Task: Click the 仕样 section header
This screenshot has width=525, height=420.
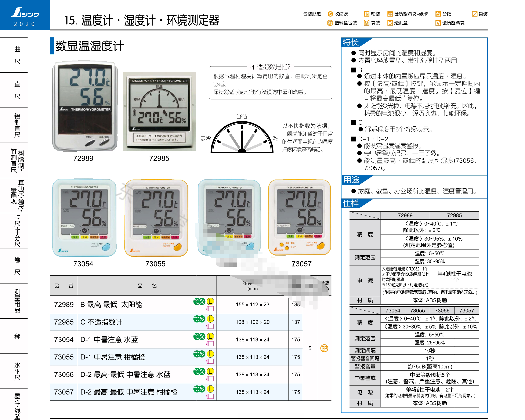Action: coord(351,203)
